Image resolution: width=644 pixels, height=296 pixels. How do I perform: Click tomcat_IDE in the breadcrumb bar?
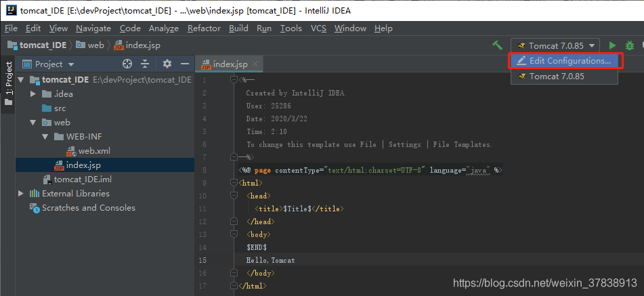pyautogui.click(x=43, y=45)
